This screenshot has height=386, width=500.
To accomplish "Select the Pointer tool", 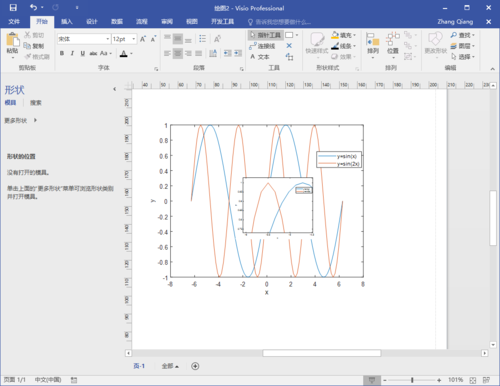I will tap(265, 35).
